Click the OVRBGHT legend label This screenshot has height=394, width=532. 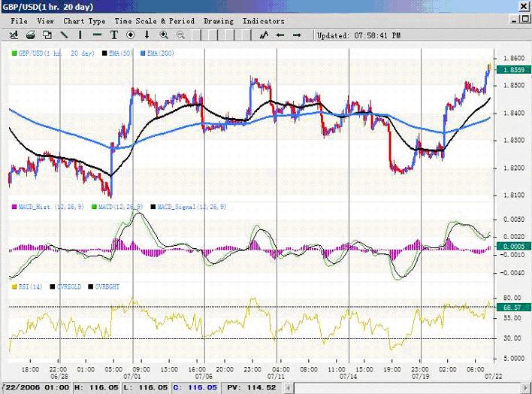(x=107, y=287)
